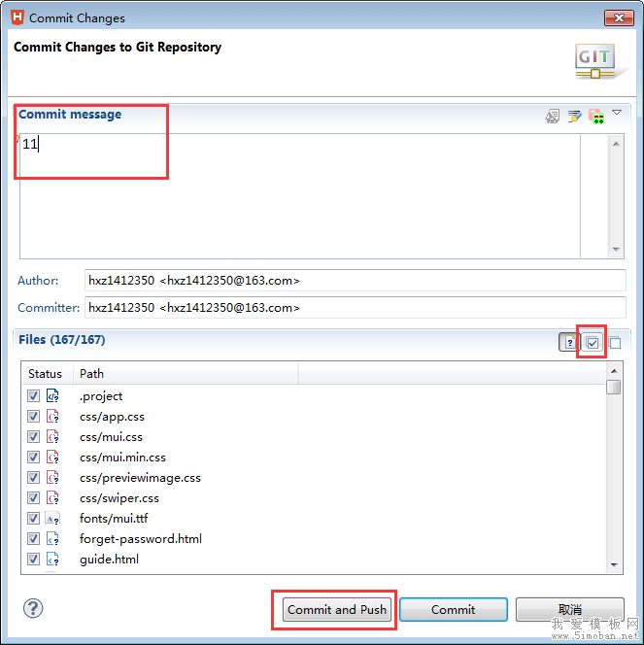Screen dimensions: 644x645
Task: Click the .project file type icon
Action: (x=53, y=396)
